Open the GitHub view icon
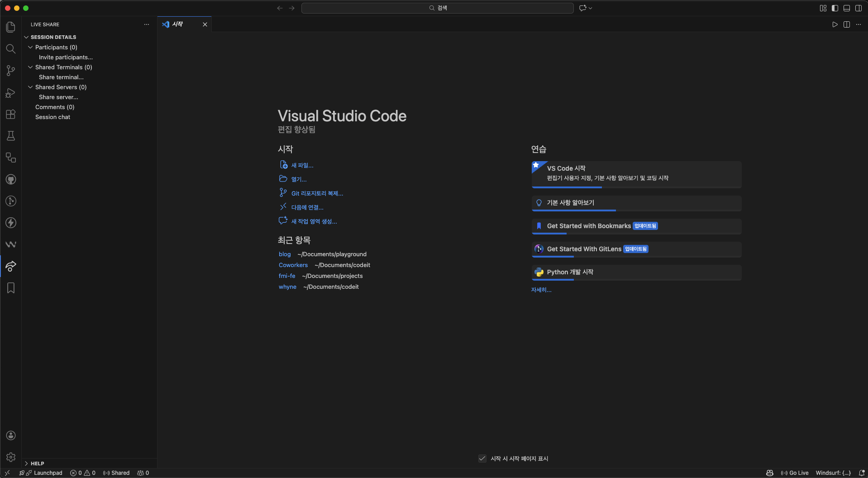Screen dimensions: 868x478 pyautogui.click(x=11, y=180)
